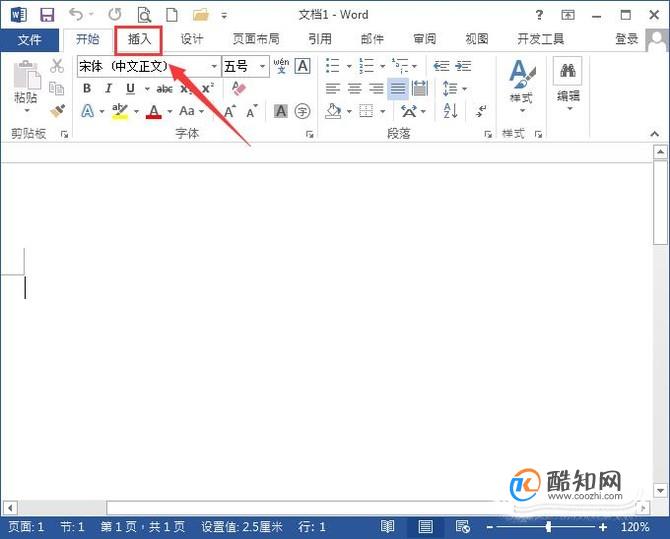Show or hide paragraph marks
670x539 pixels.
click(481, 111)
